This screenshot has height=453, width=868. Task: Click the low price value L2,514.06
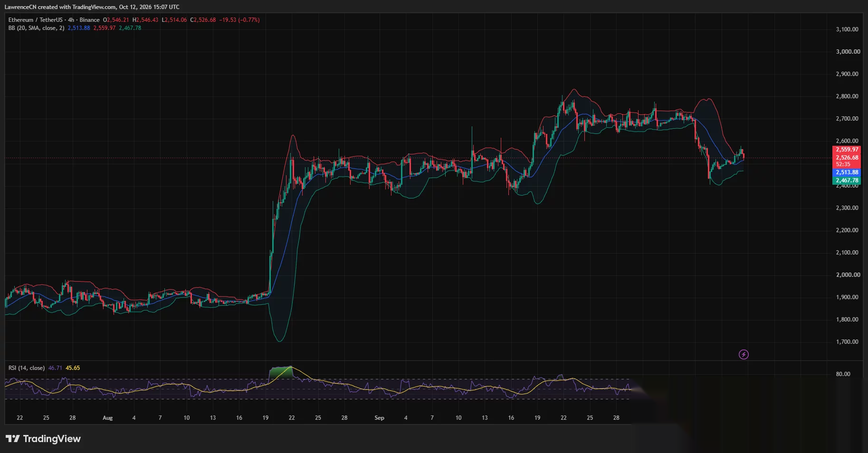pyautogui.click(x=174, y=20)
